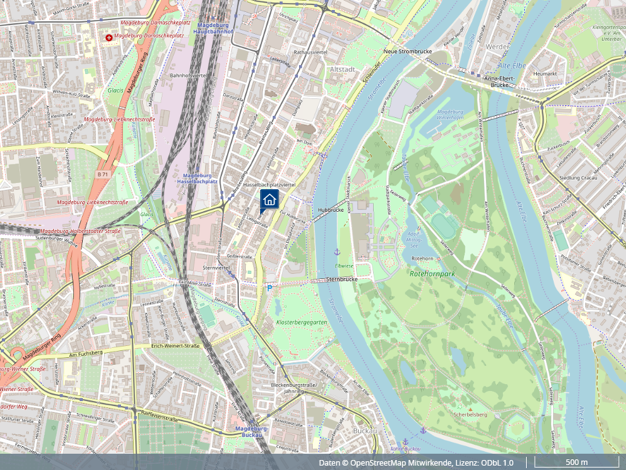The width and height of the screenshot is (626, 470).
Task: Click the 500 m scale bar
Action: point(576,462)
